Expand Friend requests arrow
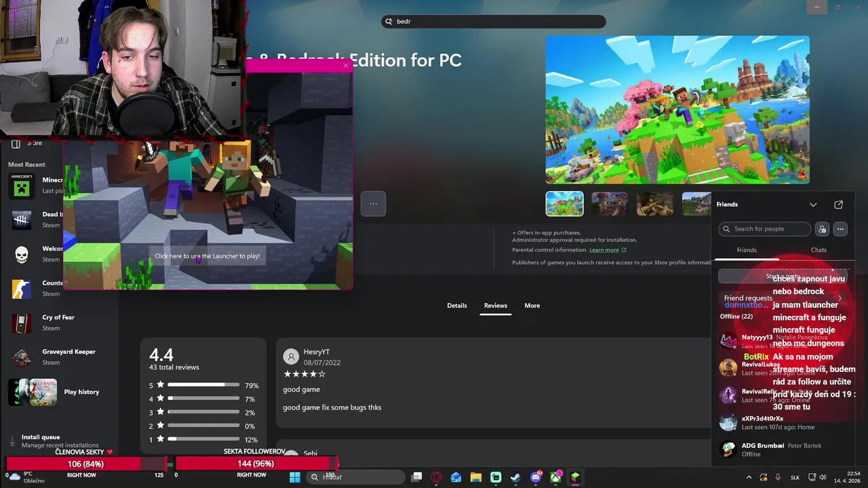 click(x=840, y=298)
